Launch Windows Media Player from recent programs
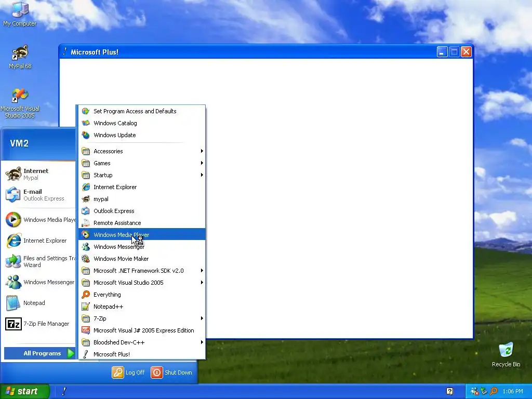 (x=39, y=220)
